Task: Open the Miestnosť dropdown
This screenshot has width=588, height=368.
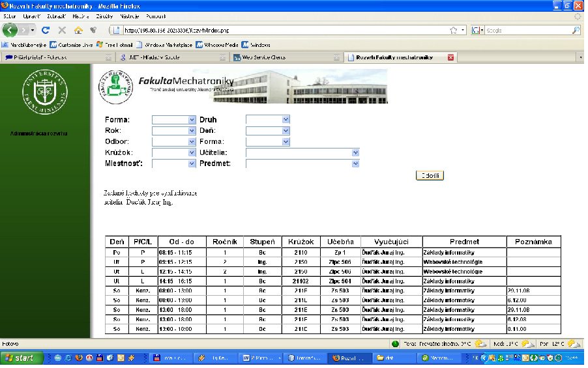Action: pos(173,163)
